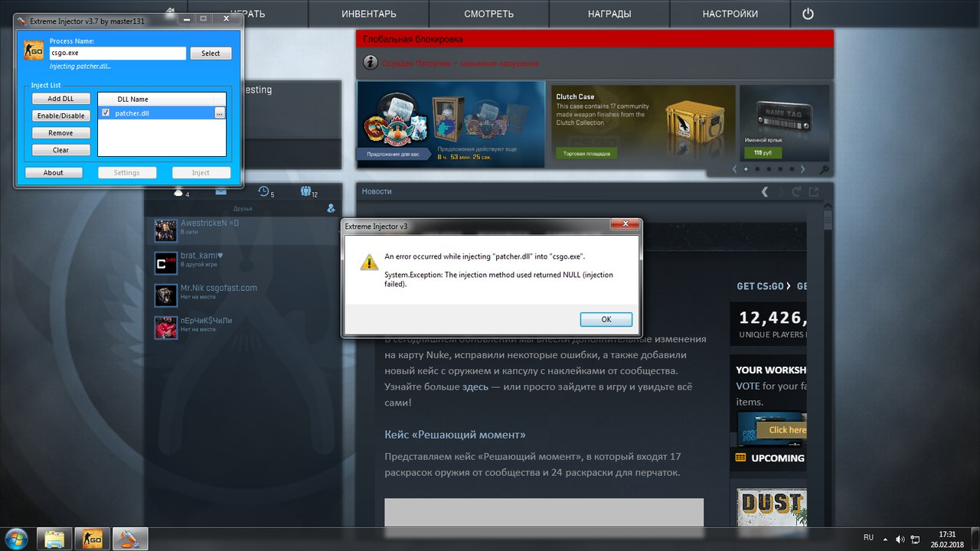Reload the news panel
This screenshot has height=551, width=980.
click(796, 191)
